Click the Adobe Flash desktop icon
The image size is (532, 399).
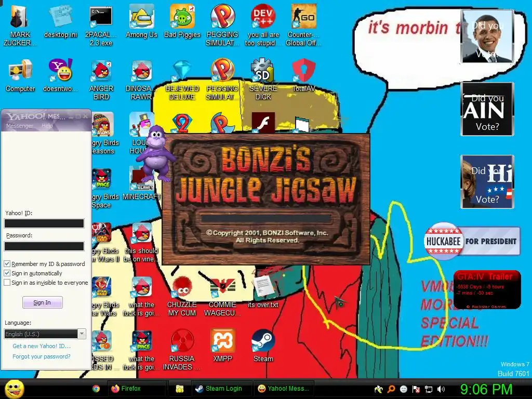point(263,123)
